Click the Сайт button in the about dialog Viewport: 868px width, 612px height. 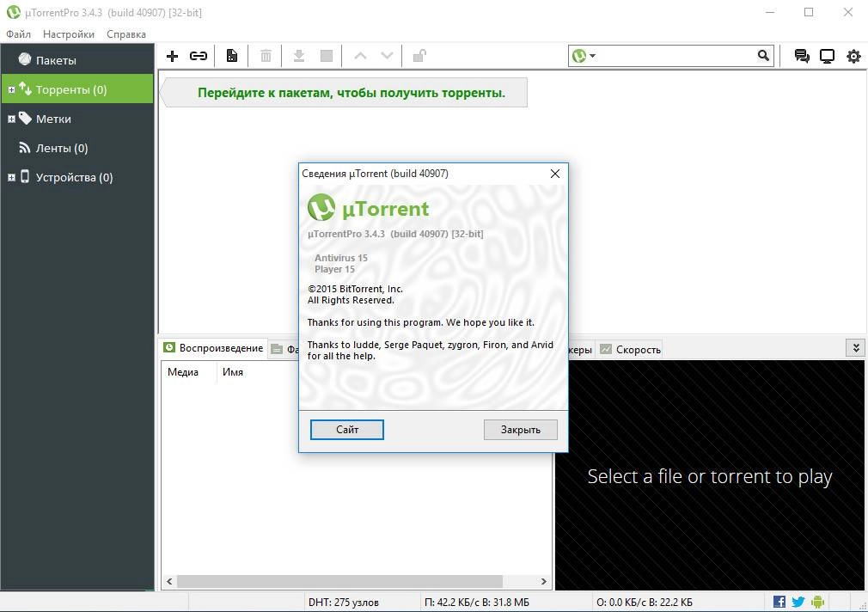tap(346, 429)
